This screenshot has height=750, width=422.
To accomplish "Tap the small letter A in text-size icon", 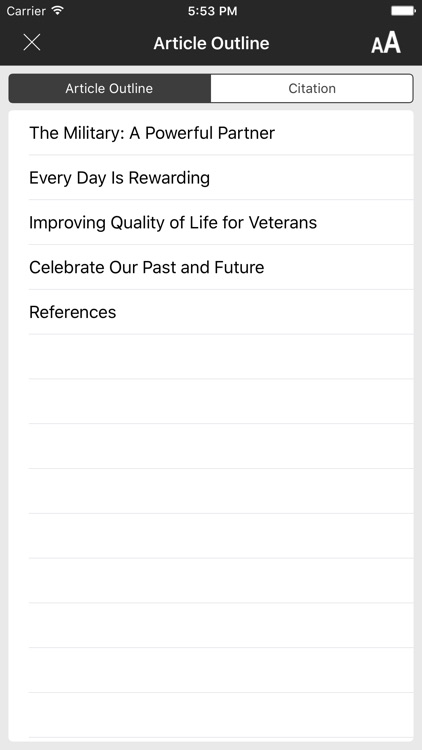I will pos(377,46).
